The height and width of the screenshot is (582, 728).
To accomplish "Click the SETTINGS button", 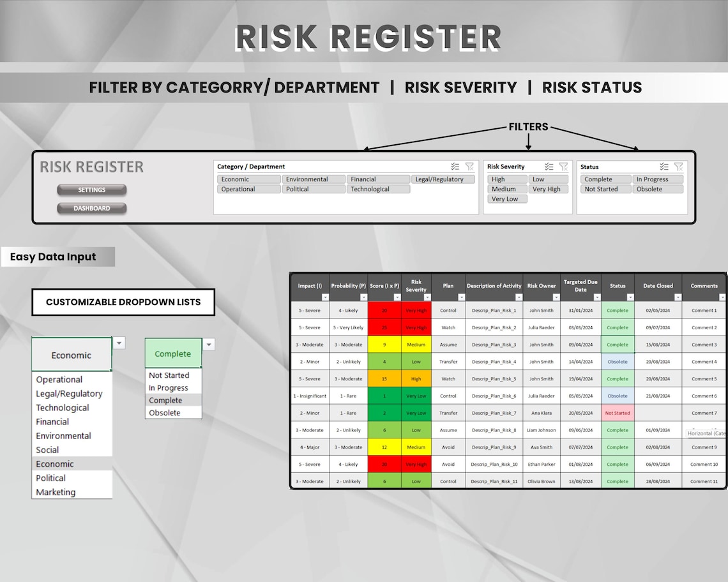I will point(91,190).
